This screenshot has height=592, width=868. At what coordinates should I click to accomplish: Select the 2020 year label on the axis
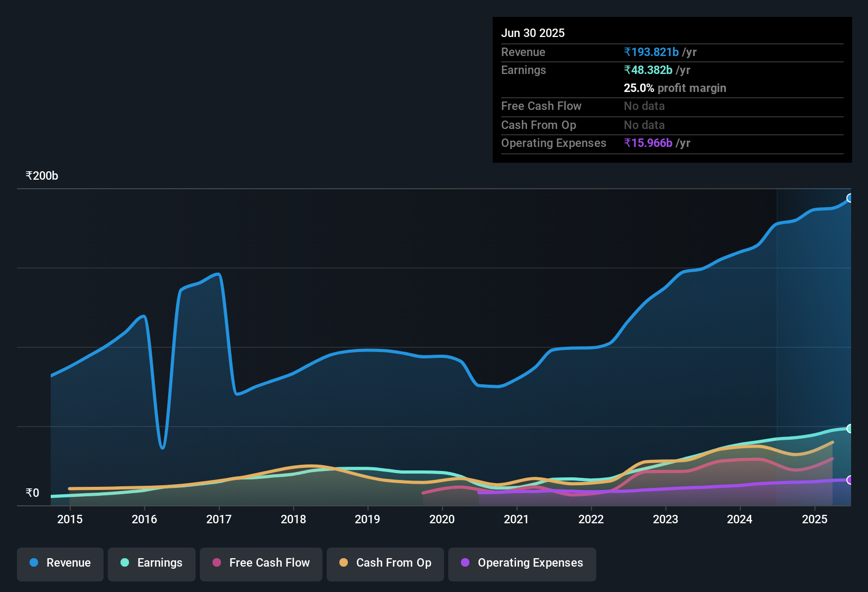pyautogui.click(x=442, y=519)
